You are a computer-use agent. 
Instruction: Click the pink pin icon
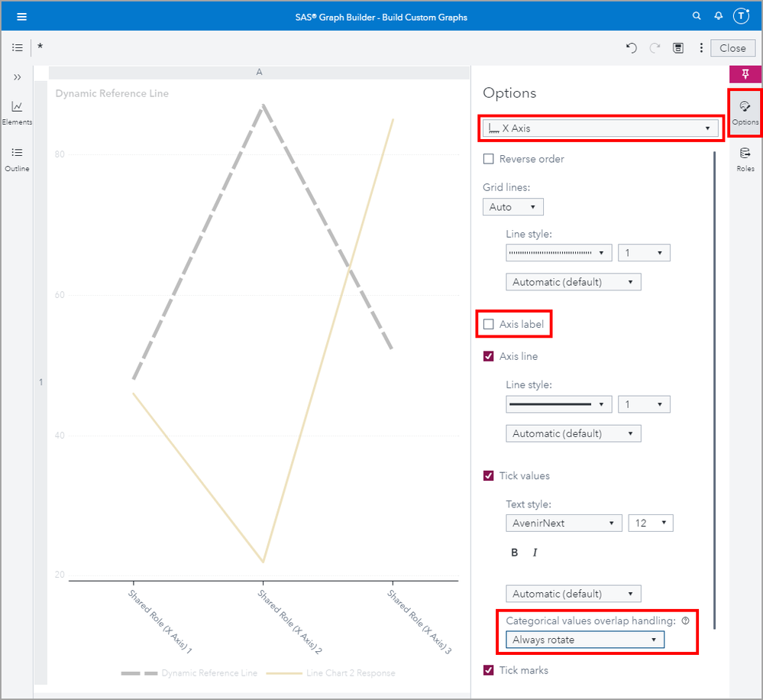(745, 74)
